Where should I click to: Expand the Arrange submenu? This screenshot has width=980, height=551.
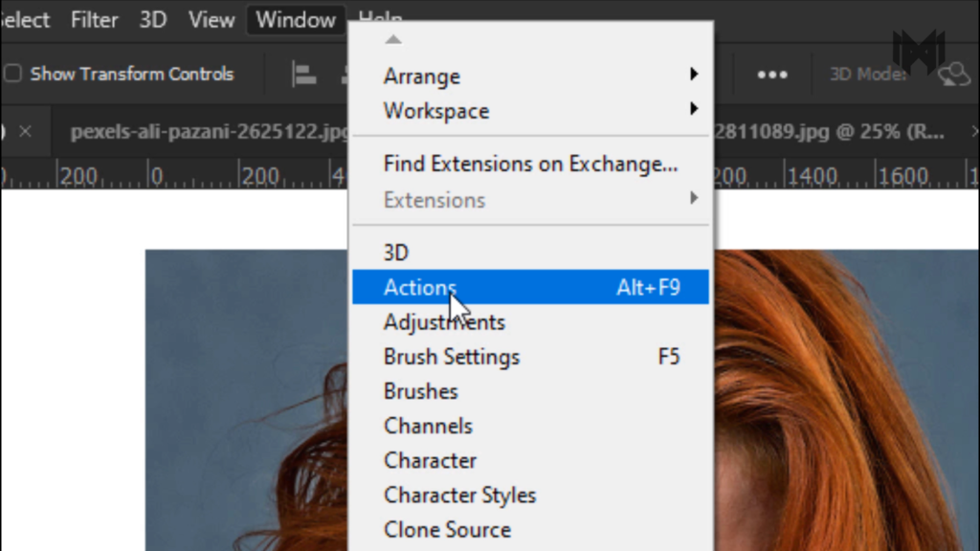click(x=530, y=77)
